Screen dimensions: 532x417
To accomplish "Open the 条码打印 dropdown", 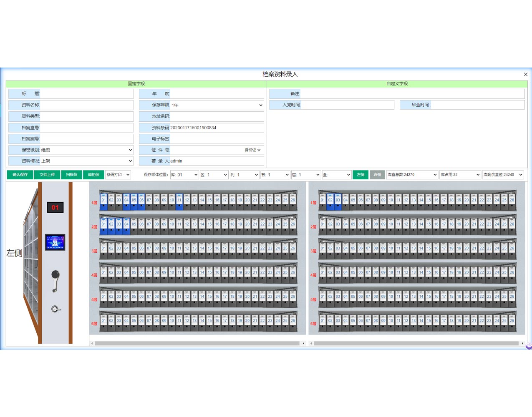I will (118, 175).
